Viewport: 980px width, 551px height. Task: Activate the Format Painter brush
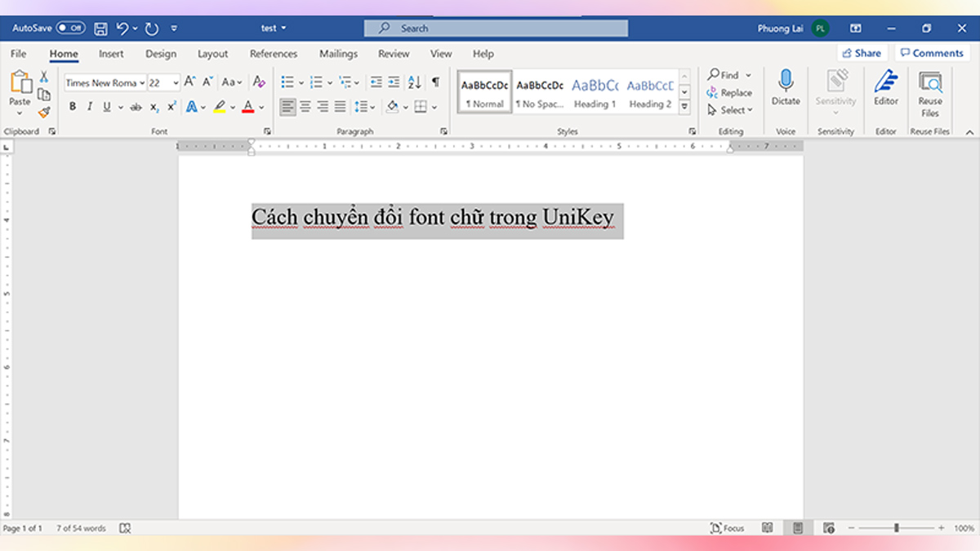pyautogui.click(x=44, y=112)
